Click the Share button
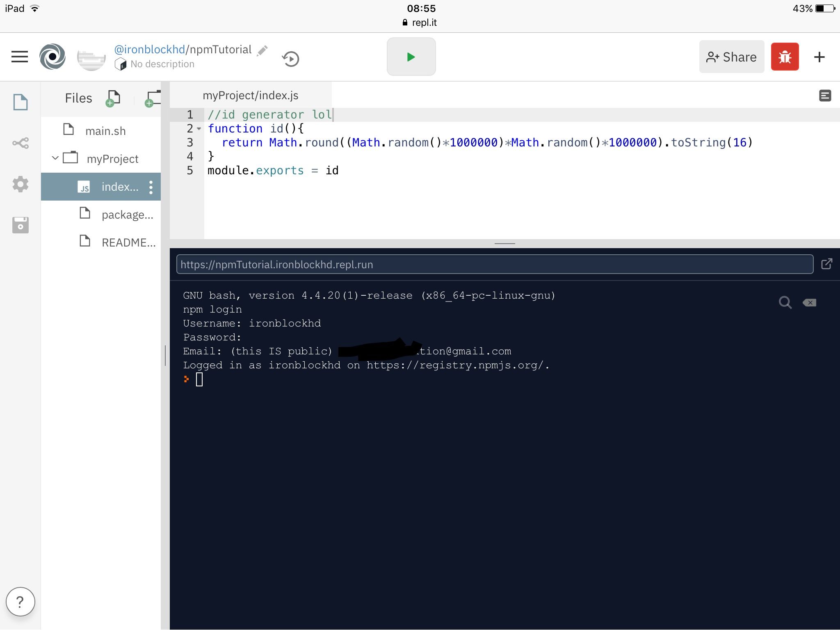Viewport: 840px width, 630px height. point(731,57)
